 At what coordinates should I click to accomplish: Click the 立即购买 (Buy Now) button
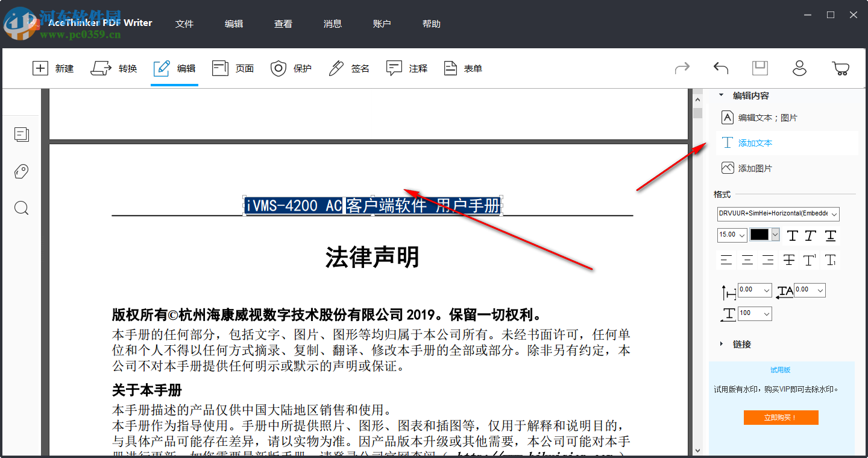tap(781, 417)
